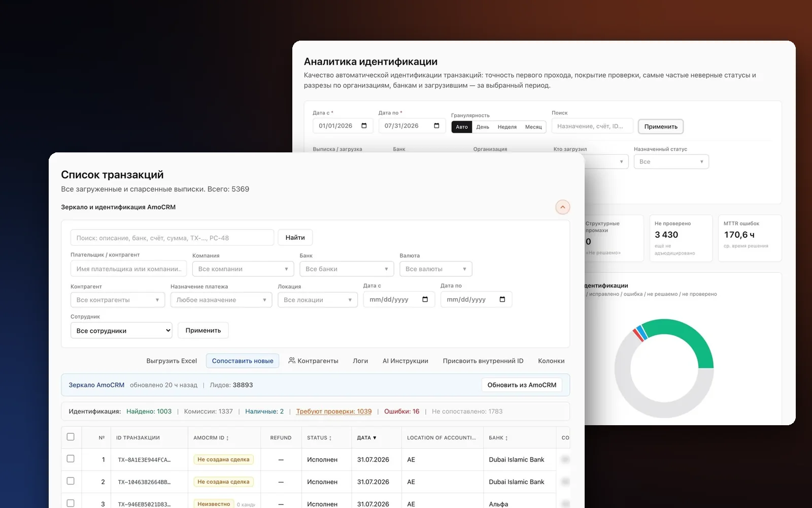
Task: Open the Все компании dropdown
Action: 243,269
